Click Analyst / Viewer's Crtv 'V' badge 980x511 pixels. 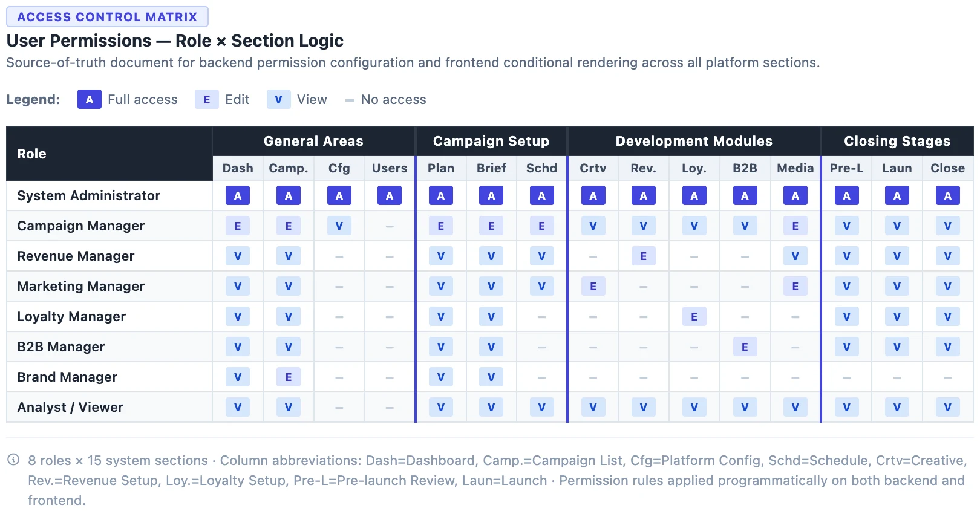coord(593,407)
